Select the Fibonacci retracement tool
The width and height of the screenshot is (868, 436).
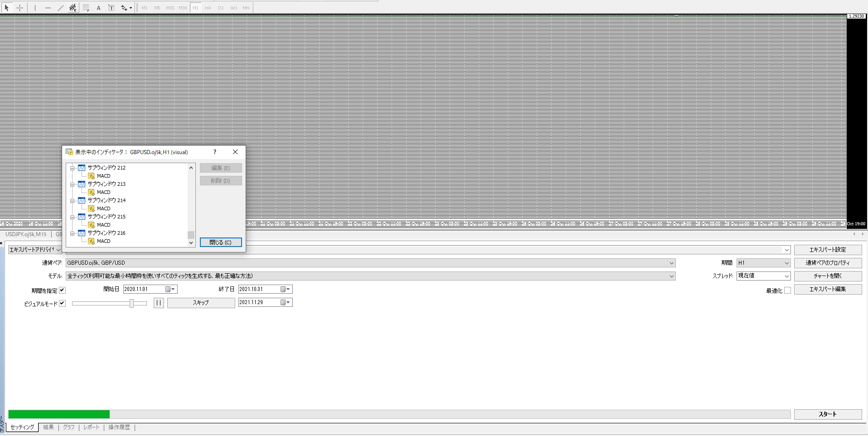point(86,8)
